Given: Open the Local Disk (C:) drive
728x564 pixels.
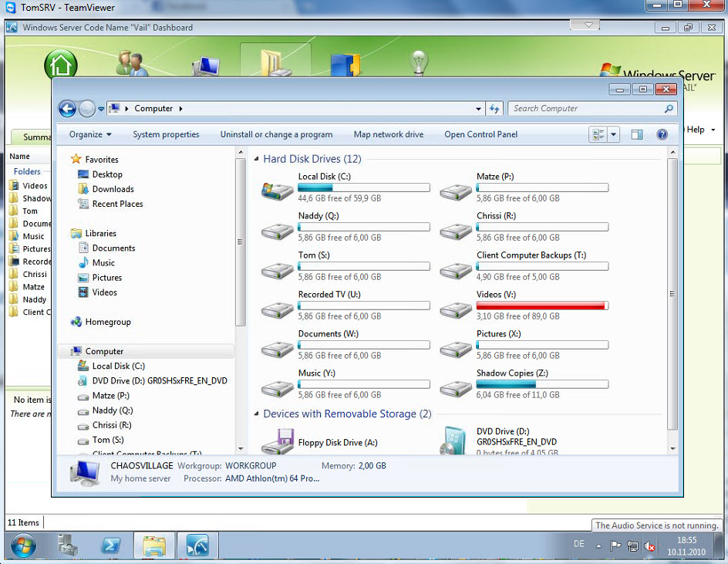Looking at the screenshot, I should click(277, 189).
